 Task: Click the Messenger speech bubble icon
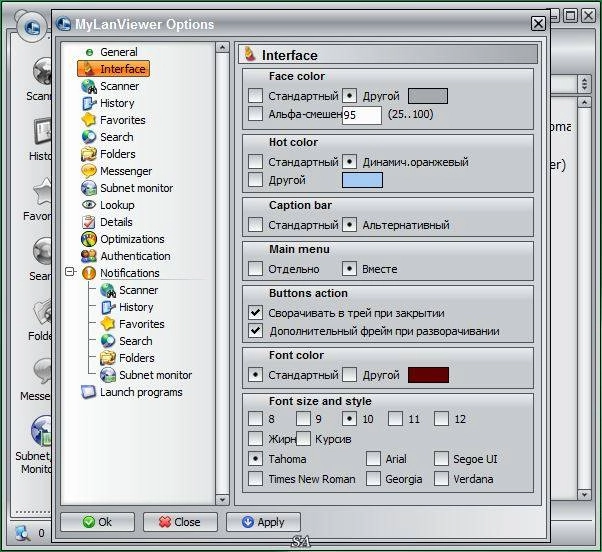pos(89,171)
